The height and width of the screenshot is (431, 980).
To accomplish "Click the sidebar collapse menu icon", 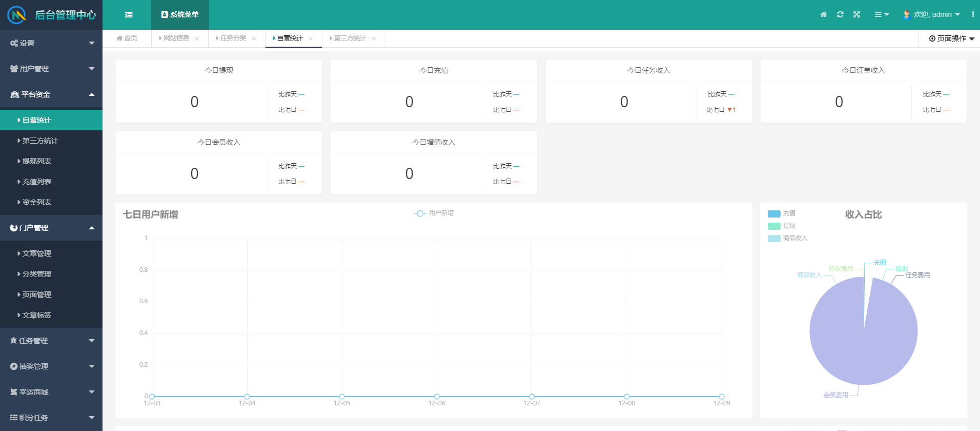I will tap(129, 15).
